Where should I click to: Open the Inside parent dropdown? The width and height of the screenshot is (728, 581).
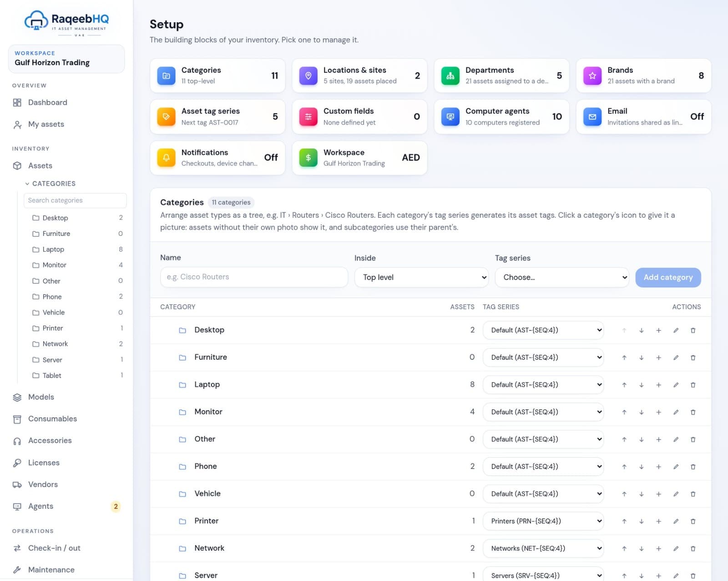pos(421,277)
